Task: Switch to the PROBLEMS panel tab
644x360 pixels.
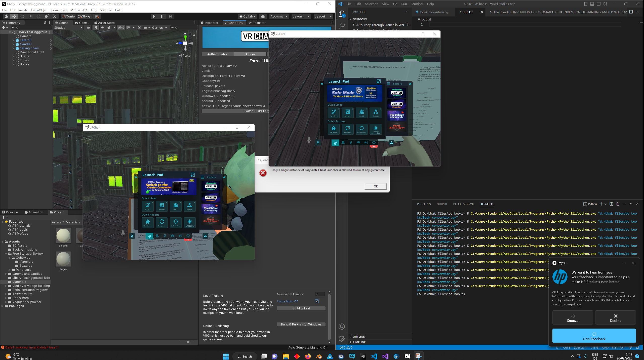Action: pyautogui.click(x=424, y=204)
